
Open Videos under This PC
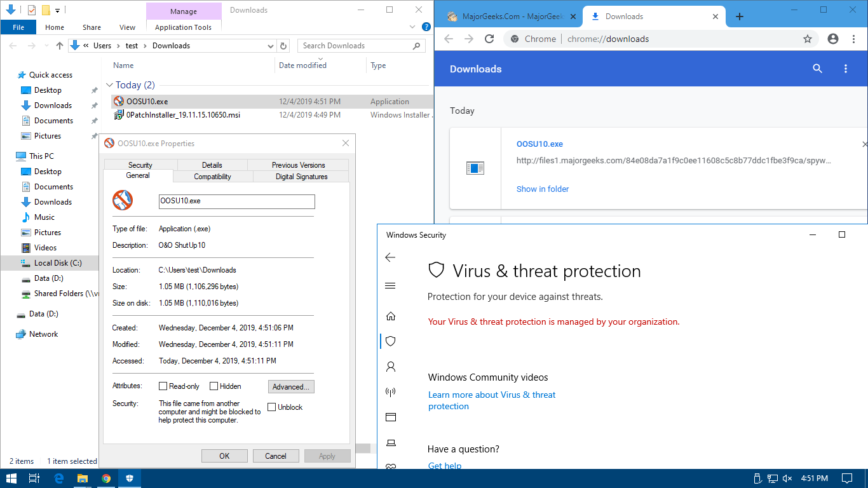46,248
